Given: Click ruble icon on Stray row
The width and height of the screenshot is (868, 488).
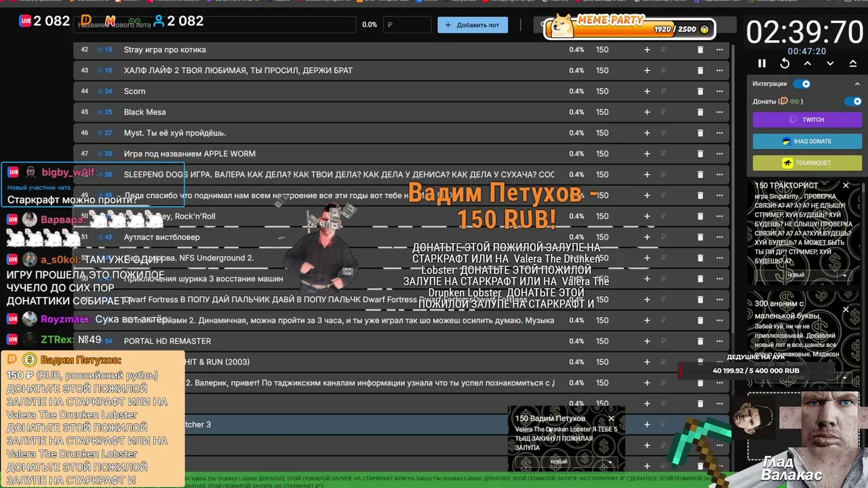Looking at the screenshot, I should click(664, 49).
